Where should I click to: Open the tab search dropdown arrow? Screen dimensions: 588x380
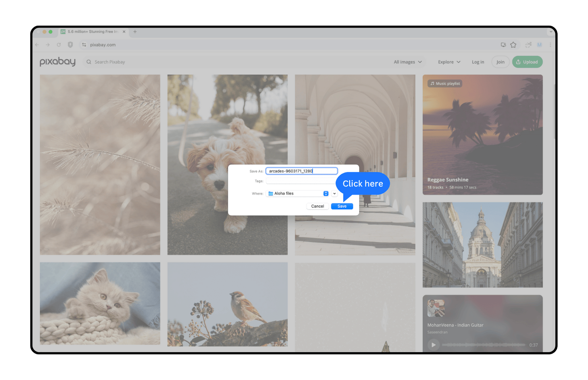[x=551, y=32]
